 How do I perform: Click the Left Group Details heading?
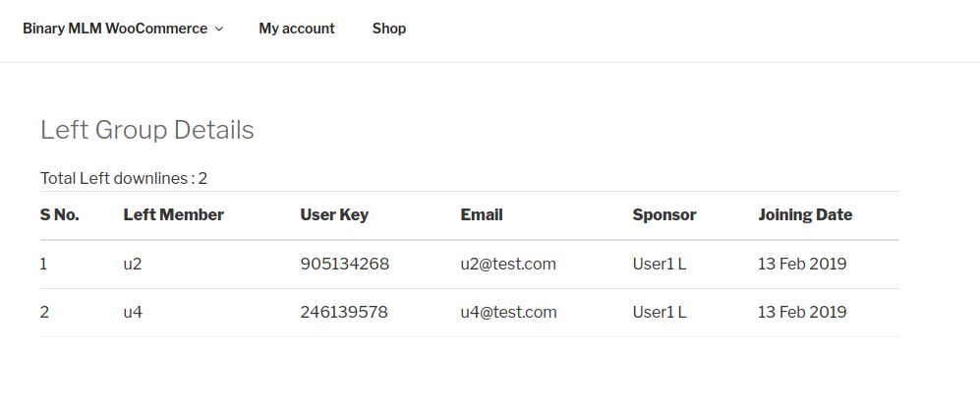[x=147, y=130]
